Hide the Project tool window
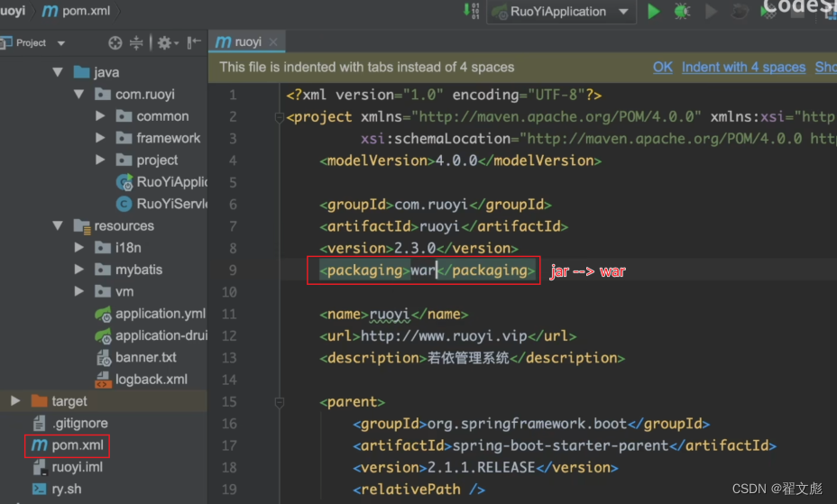 coord(195,42)
